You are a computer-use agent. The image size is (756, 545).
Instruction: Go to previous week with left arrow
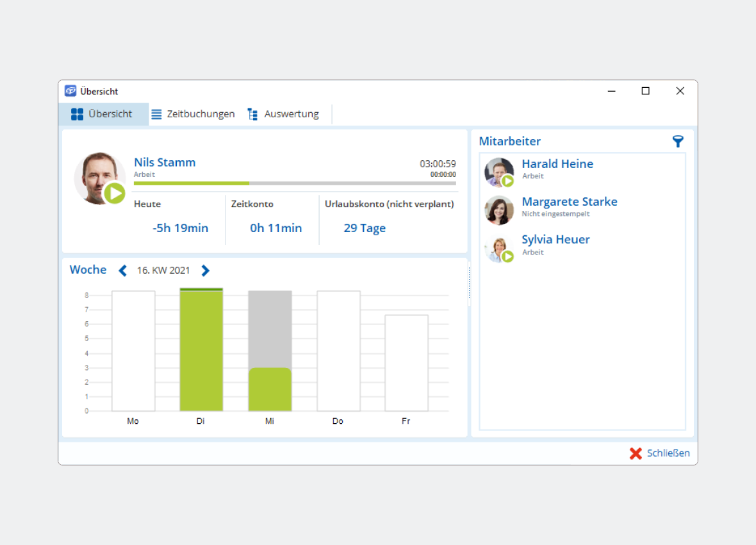click(x=123, y=271)
